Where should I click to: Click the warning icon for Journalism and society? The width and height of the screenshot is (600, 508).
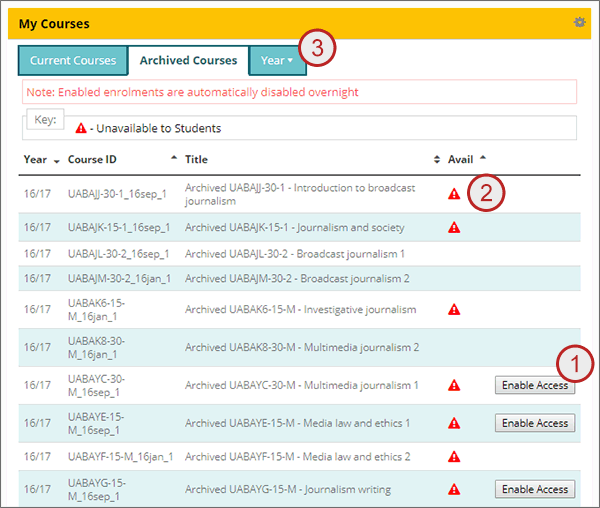[454, 227]
